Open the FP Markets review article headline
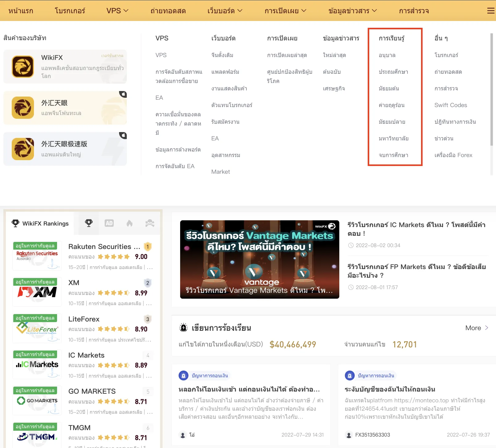 pos(417,271)
